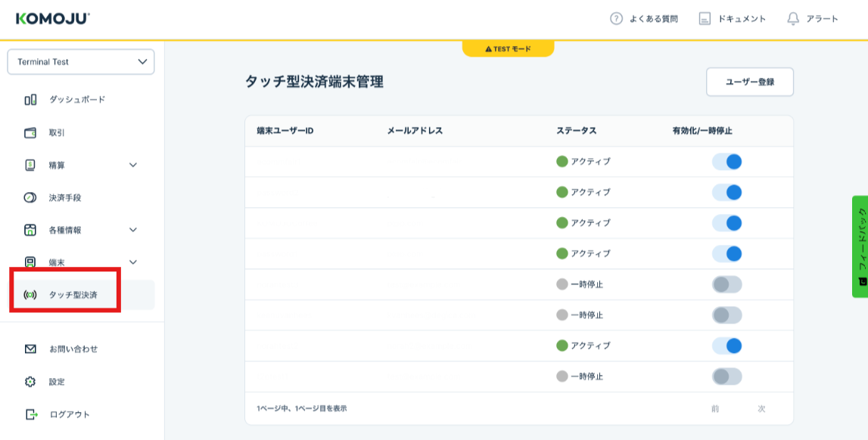Open the ドキュメント link in header
Screen dimensions: 868x440
[x=733, y=19]
